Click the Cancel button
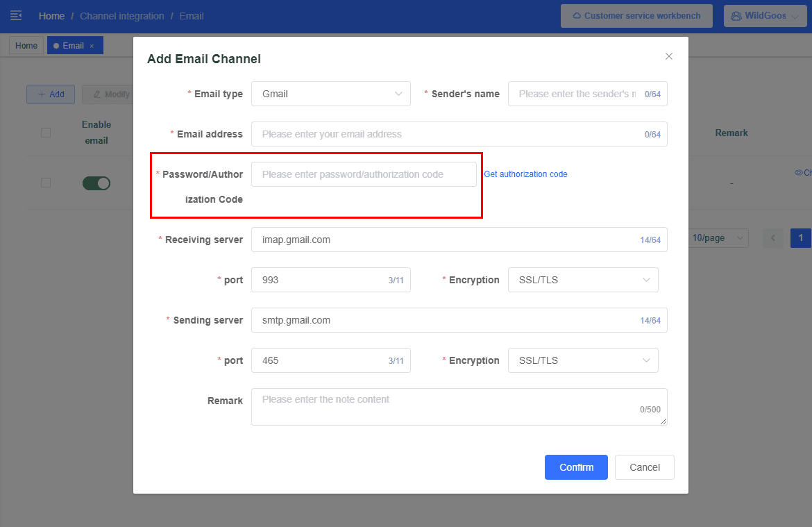The height and width of the screenshot is (527, 812). 644,467
